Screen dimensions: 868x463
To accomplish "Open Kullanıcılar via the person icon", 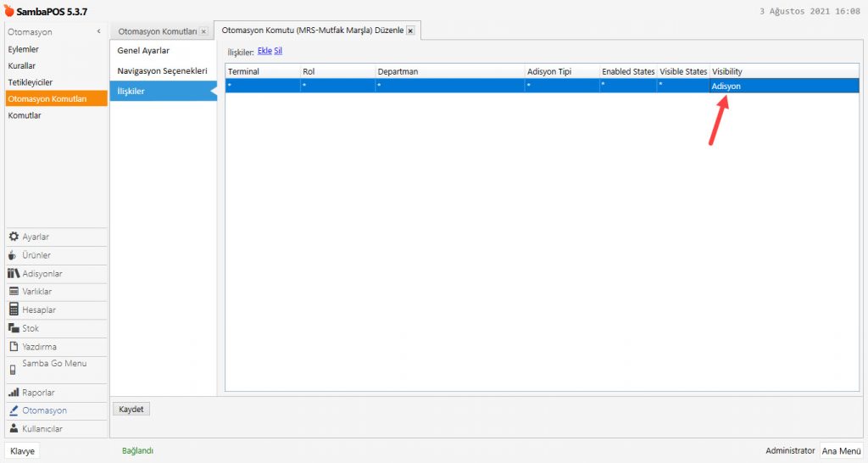I will tap(14, 429).
